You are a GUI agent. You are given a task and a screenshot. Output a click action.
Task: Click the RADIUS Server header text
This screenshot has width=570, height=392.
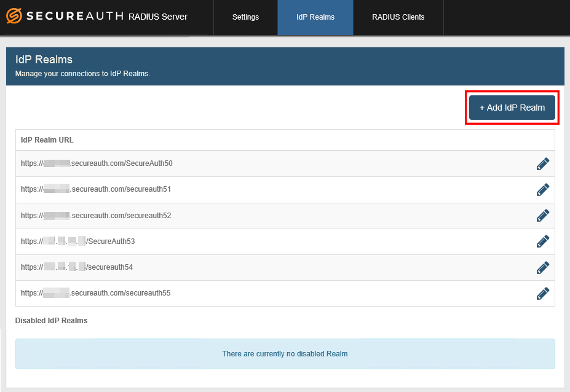(158, 17)
